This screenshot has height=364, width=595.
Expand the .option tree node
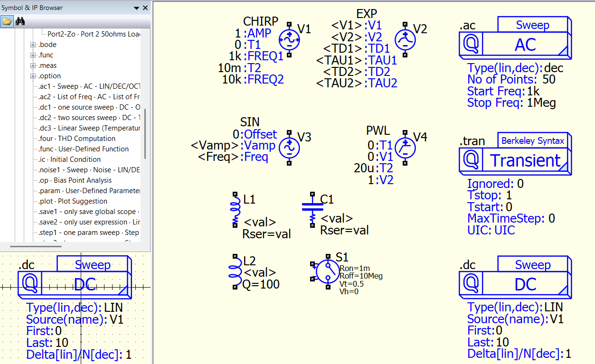coord(33,76)
